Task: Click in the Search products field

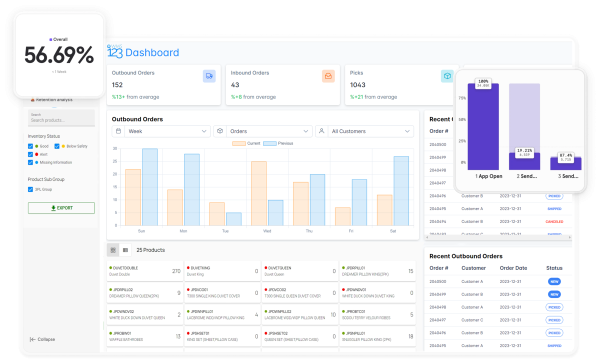Action: [x=61, y=118]
